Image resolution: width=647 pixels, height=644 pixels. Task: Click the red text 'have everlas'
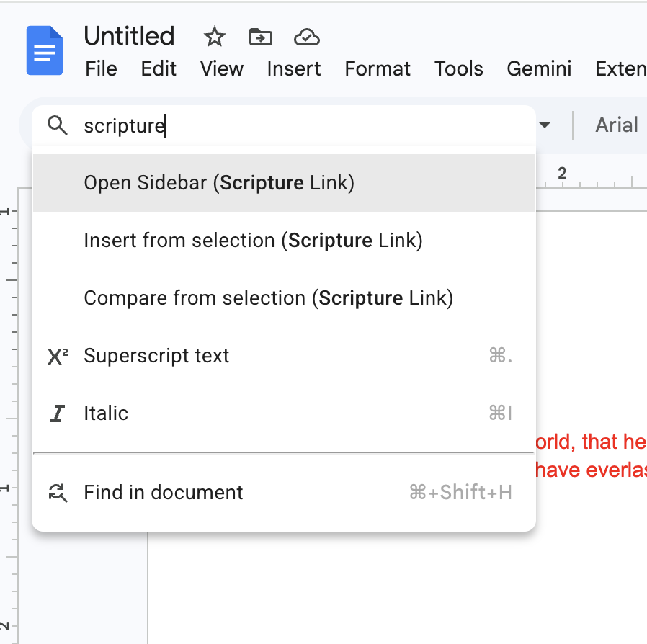[591, 470]
